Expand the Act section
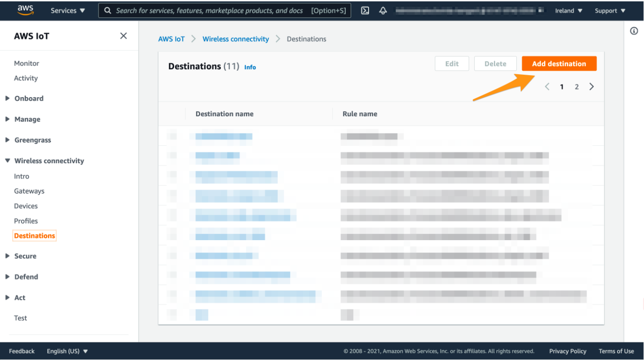 coord(16,298)
